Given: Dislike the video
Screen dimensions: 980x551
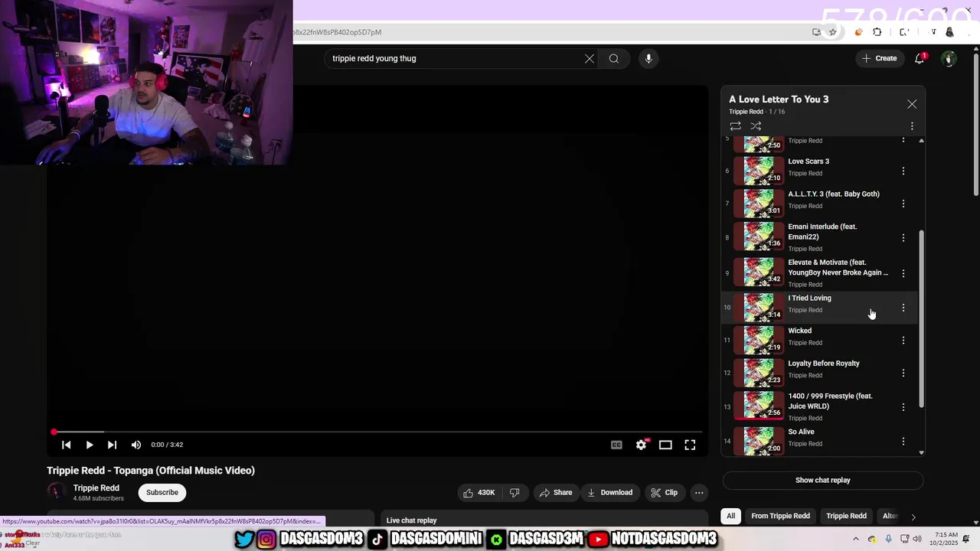Looking at the screenshot, I should pyautogui.click(x=514, y=492).
